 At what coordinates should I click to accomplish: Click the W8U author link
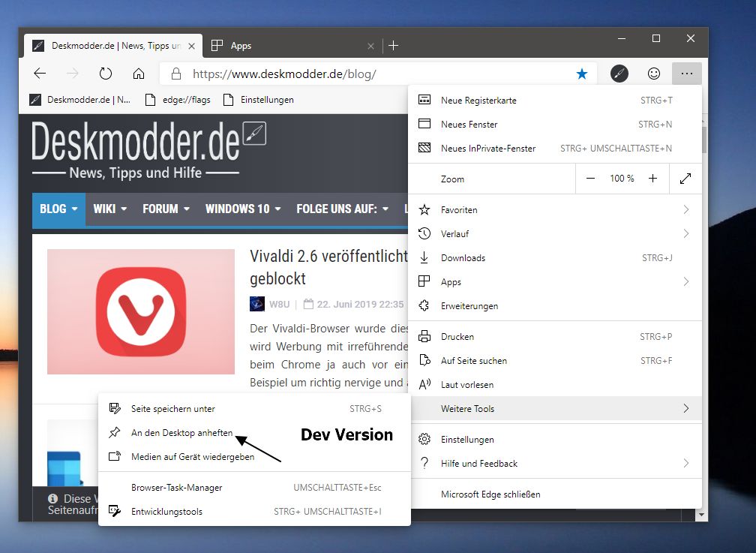click(279, 304)
